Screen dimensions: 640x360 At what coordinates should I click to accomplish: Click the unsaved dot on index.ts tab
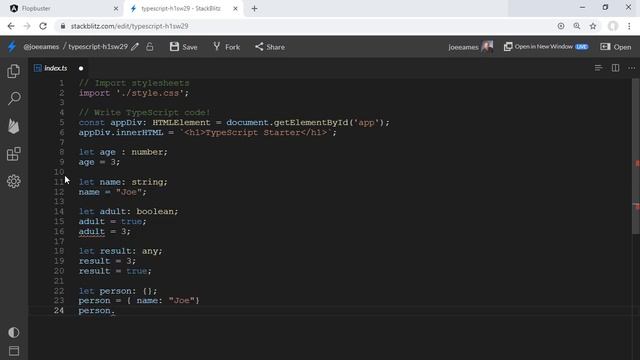click(81, 69)
